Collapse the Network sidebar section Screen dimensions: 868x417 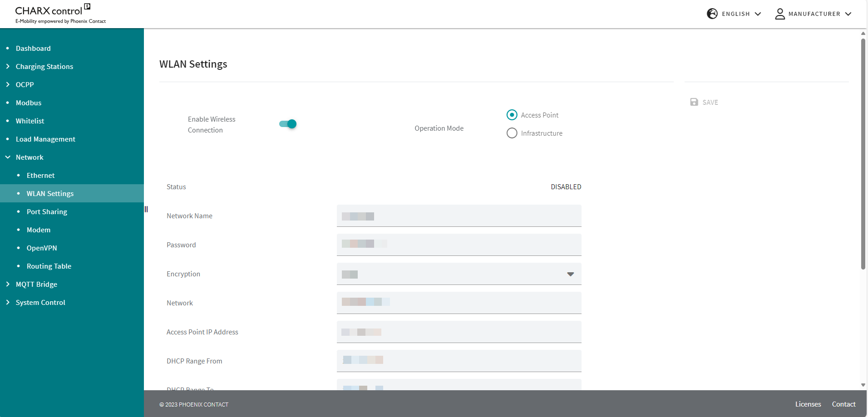click(x=30, y=157)
